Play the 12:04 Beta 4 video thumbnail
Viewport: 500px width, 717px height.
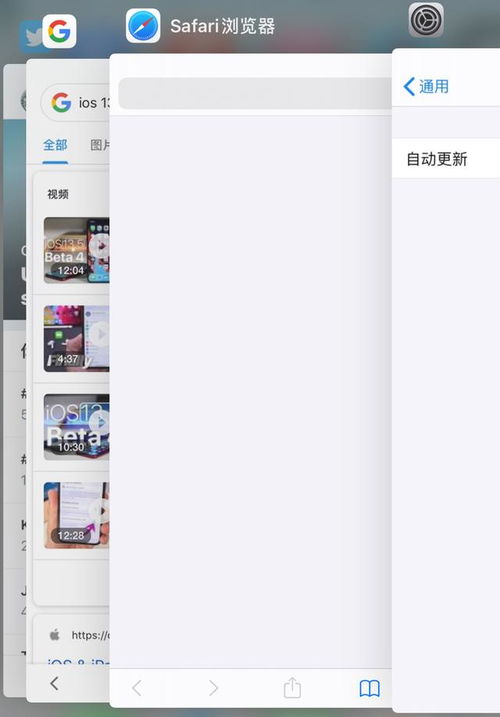coord(76,250)
